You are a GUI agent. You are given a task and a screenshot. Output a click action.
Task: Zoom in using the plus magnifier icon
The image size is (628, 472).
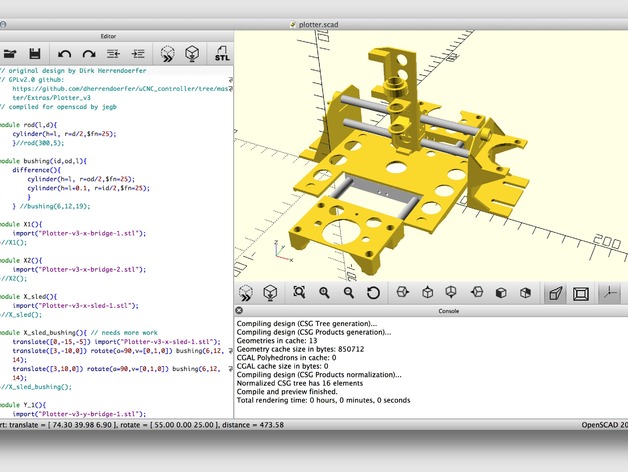click(324, 293)
